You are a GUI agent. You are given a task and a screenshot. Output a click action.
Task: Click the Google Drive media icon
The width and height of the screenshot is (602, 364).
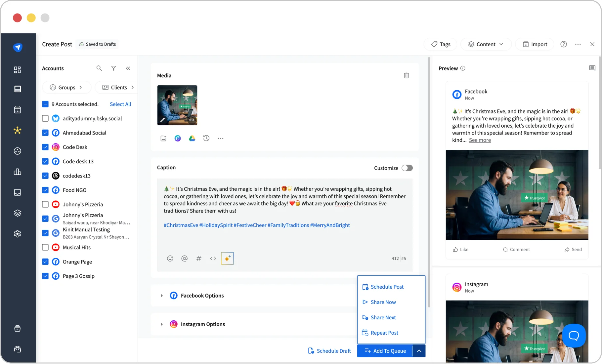pos(192,139)
